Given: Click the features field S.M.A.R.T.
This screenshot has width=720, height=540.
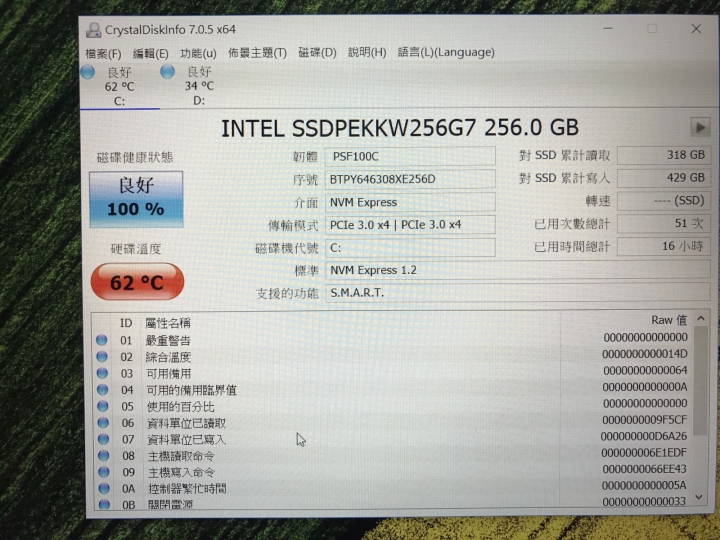Looking at the screenshot, I should 518,292.
